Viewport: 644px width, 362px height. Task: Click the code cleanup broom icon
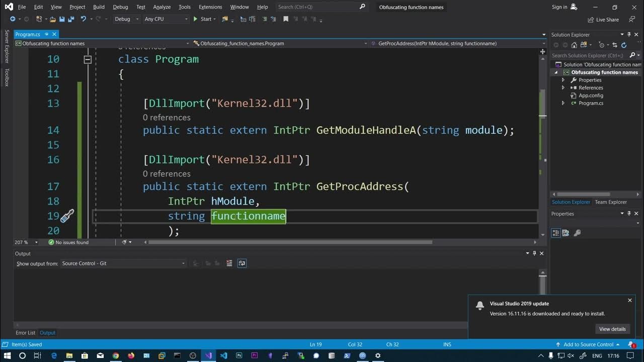124,242
